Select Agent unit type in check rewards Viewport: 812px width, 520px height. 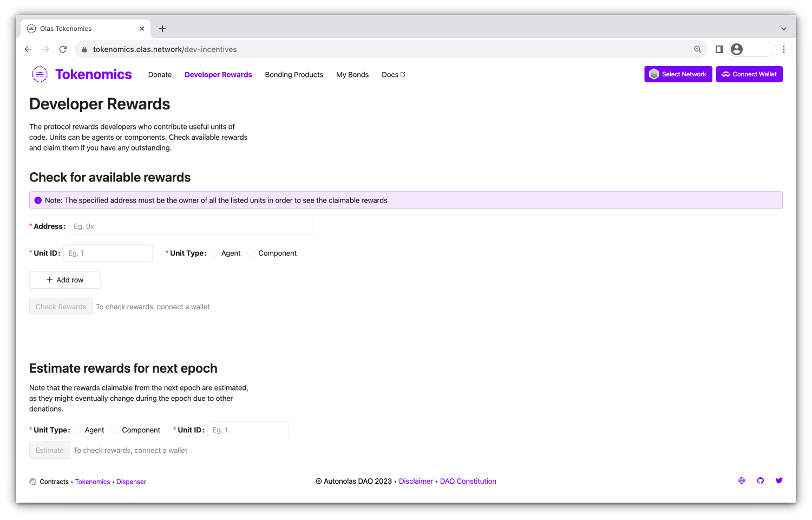tap(214, 253)
